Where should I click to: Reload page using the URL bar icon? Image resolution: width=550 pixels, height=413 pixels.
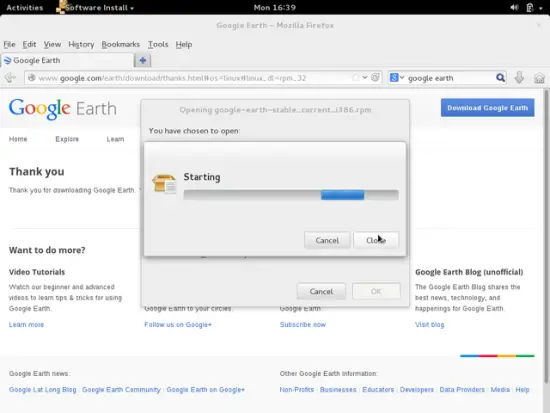(x=375, y=78)
